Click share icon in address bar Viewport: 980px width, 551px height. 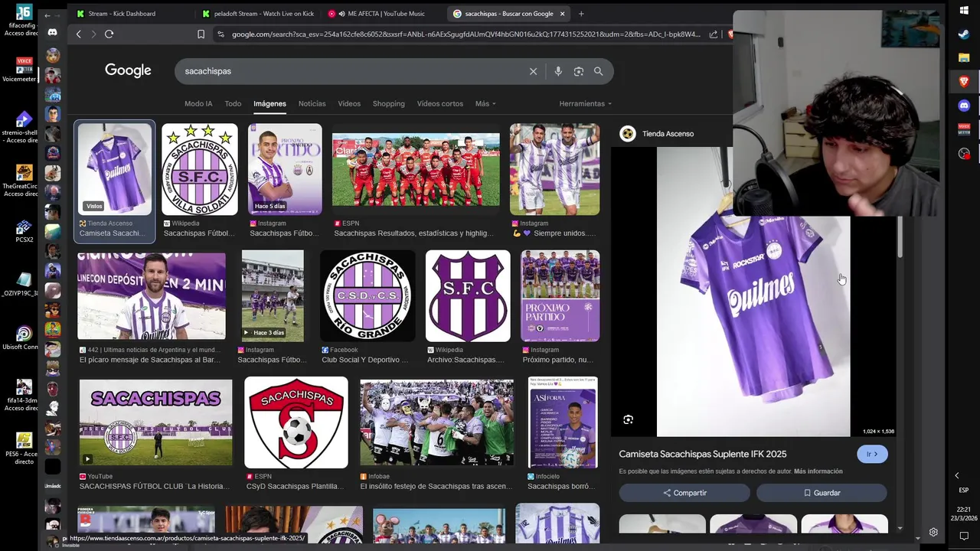coord(714,34)
